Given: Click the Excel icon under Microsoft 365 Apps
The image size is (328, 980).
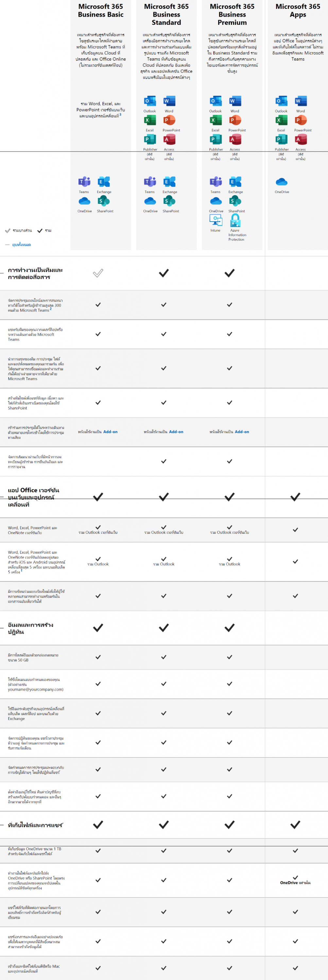Looking at the screenshot, I should (x=281, y=120).
